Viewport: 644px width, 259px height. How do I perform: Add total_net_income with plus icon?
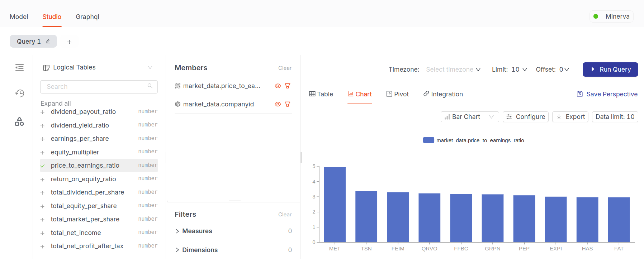tap(42, 233)
